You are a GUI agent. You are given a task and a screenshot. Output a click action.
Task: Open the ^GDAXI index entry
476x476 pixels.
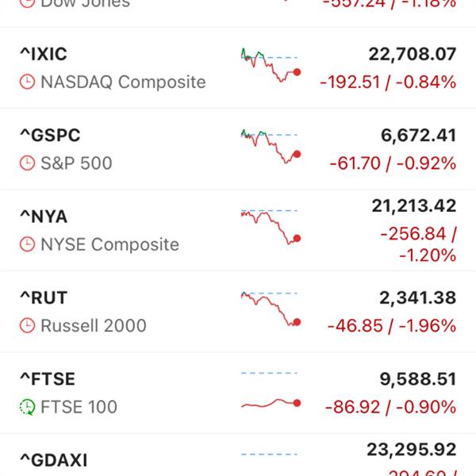click(53, 460)
